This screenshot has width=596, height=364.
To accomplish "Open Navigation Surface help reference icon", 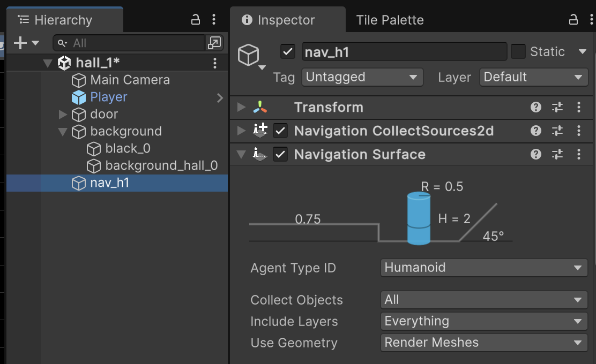I will [x=535, y=154].
